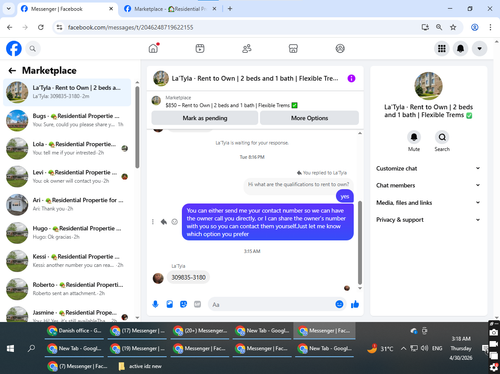Open Ari Residential Propertie conversation
Screen dimensions: 500x374
point(67,205)
